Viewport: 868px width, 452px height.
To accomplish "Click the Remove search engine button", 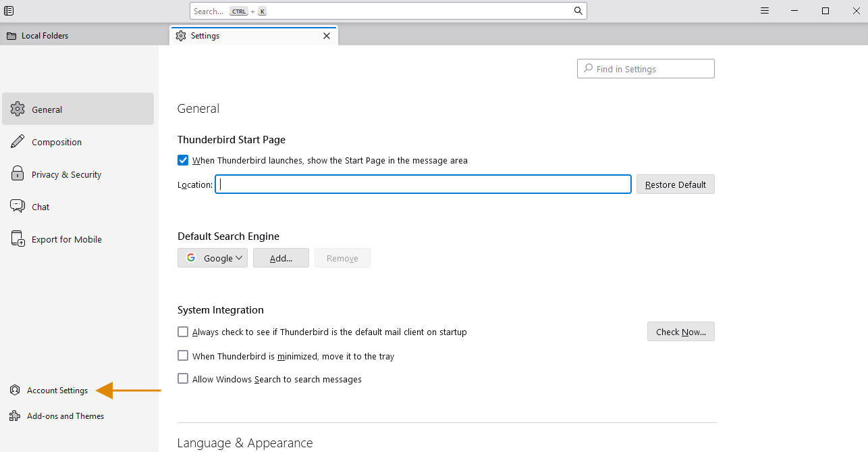I will coord(342,258).
